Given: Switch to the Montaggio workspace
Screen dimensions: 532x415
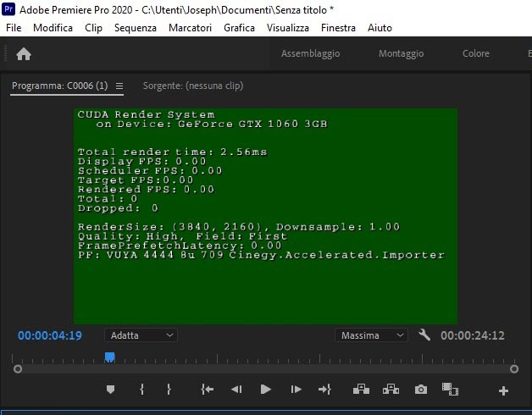Looking at the screenshot, I should (401, 53).
